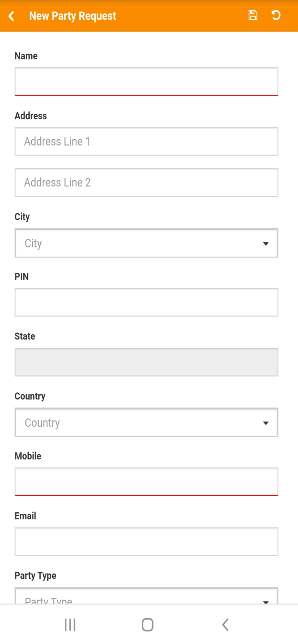Tap the Party Type label

(x=35, y=575)
